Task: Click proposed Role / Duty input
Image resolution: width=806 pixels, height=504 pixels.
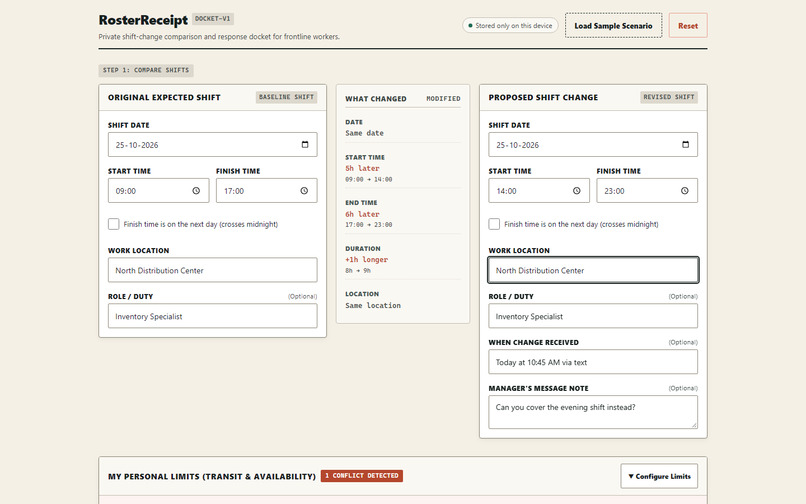Action: click(593, 316)
